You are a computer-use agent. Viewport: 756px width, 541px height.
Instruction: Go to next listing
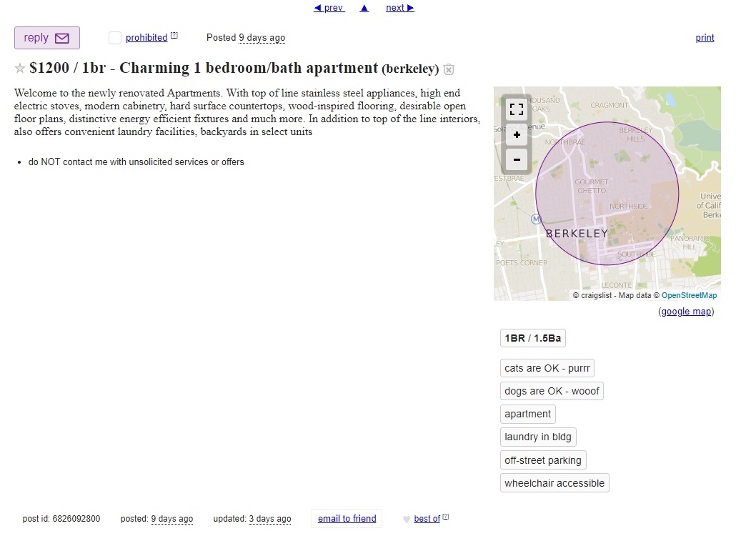pos(399,8)
